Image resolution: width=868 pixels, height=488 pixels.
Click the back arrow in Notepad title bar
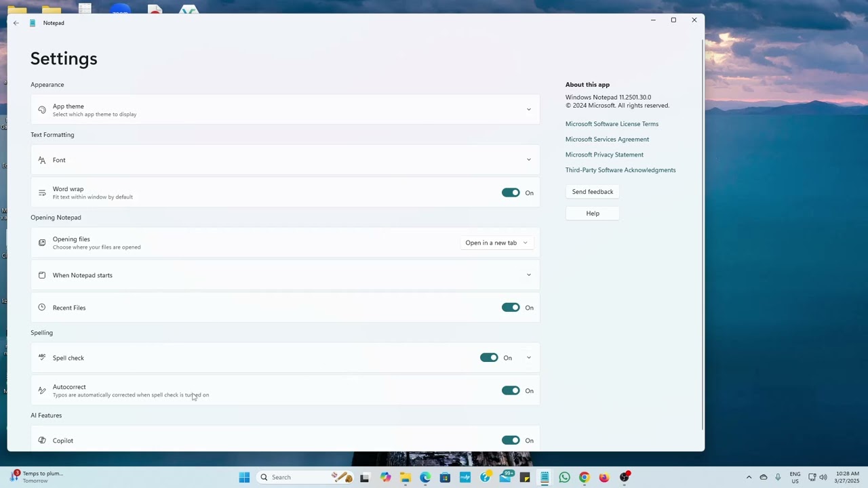tap(16, 23)
